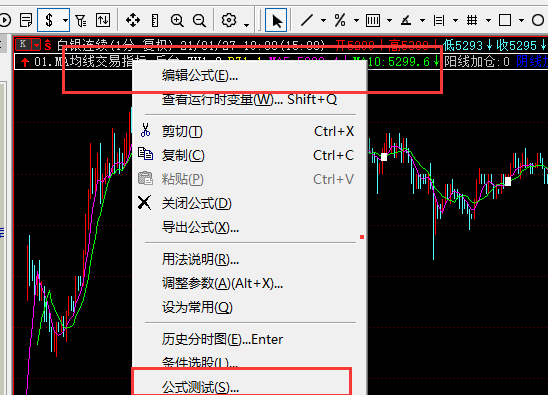Click the up-down sort arrows icon
The image size is (548, 395).
tap(103, 20)
